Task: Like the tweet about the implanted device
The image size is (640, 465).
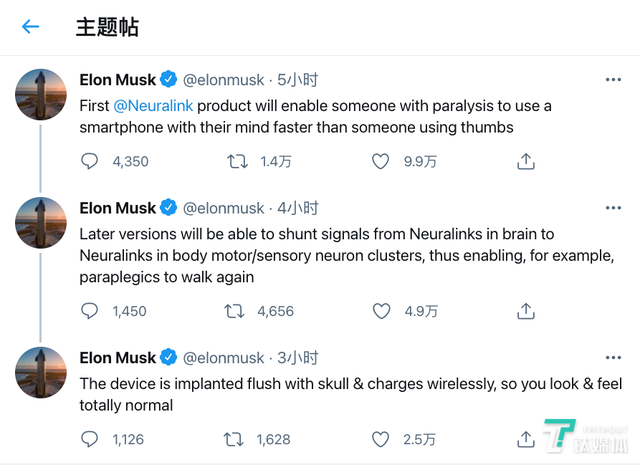Action: [381, 439]
